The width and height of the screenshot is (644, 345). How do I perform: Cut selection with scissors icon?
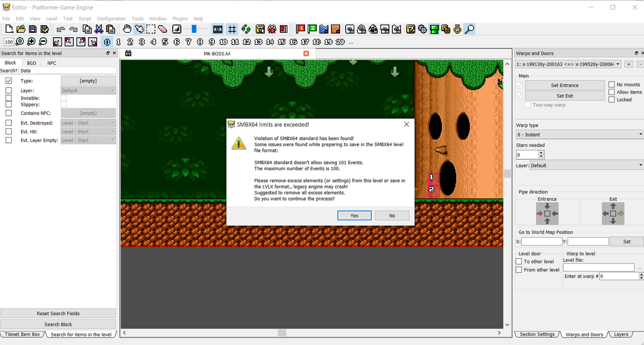coord(99,29)
